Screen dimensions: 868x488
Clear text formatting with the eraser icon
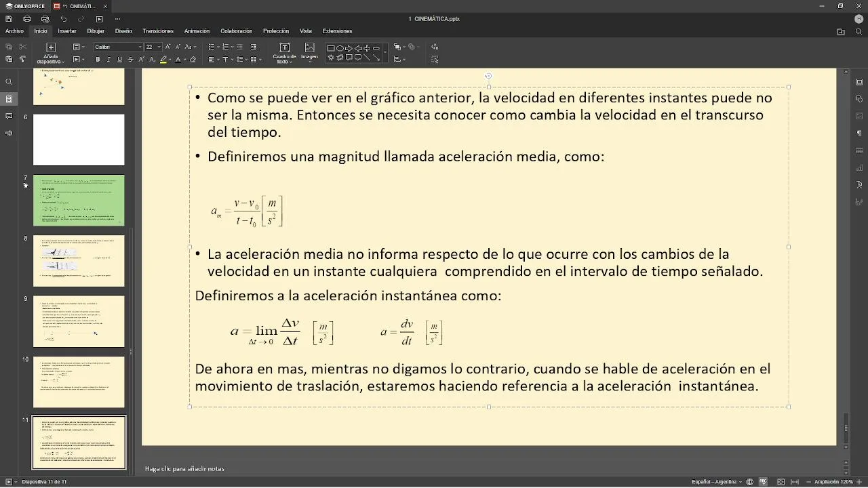(193, 60)
